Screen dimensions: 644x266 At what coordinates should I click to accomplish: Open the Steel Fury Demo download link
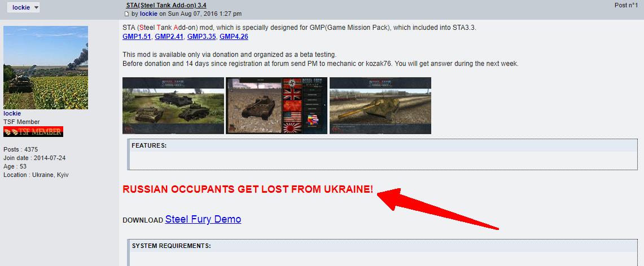(203, 219)
